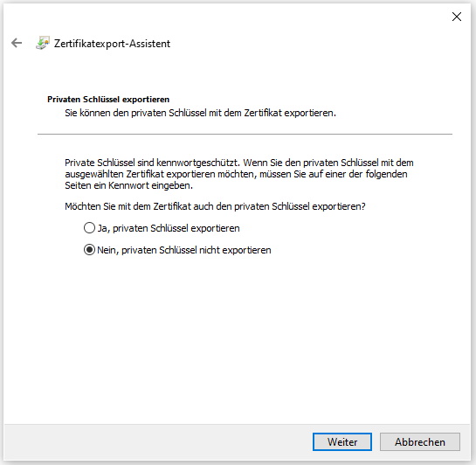Select the 'Ja, privaten Schlüssel exportieren' radio button
This screenshot has width=476, height=465.
click(89, 228)
